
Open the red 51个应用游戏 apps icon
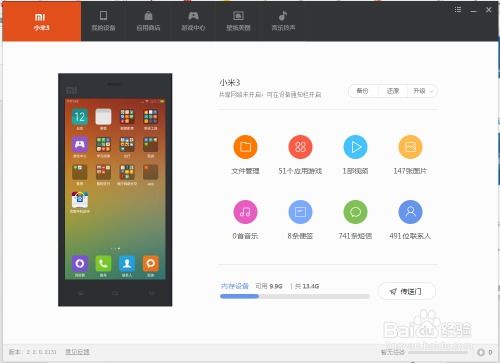pyautogui.click(x=300, y=147)
